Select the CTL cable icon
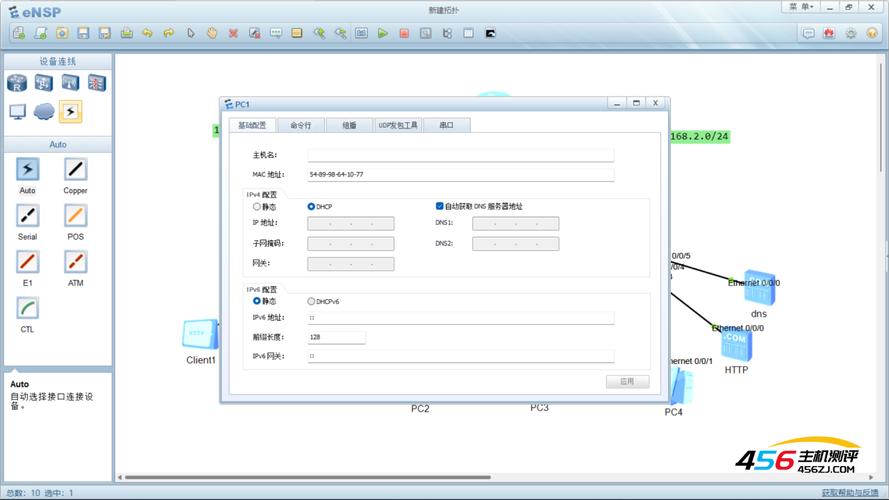The image size is (889, 500). (27, 308)
